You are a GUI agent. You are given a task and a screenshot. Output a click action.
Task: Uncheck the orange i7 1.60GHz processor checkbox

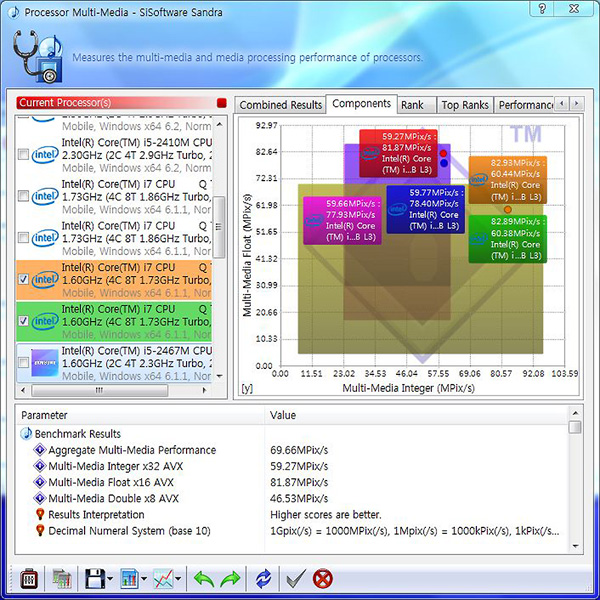point(23,279)
